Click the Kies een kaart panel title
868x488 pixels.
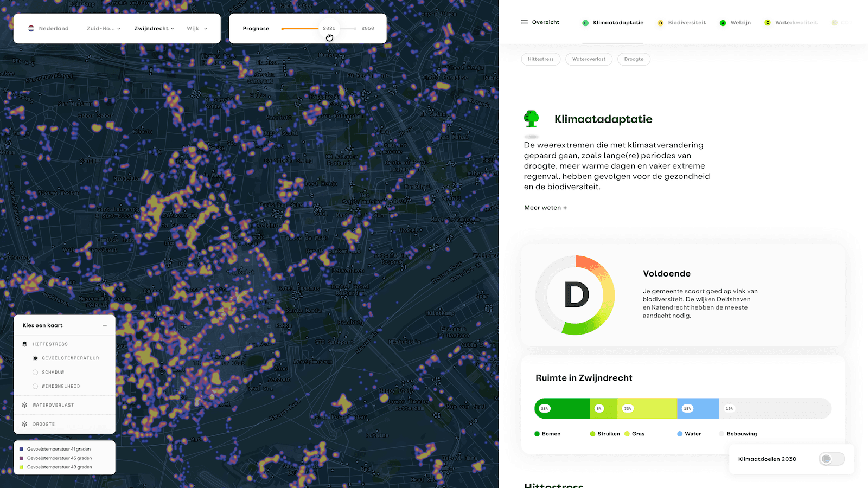tap(43, 325)
